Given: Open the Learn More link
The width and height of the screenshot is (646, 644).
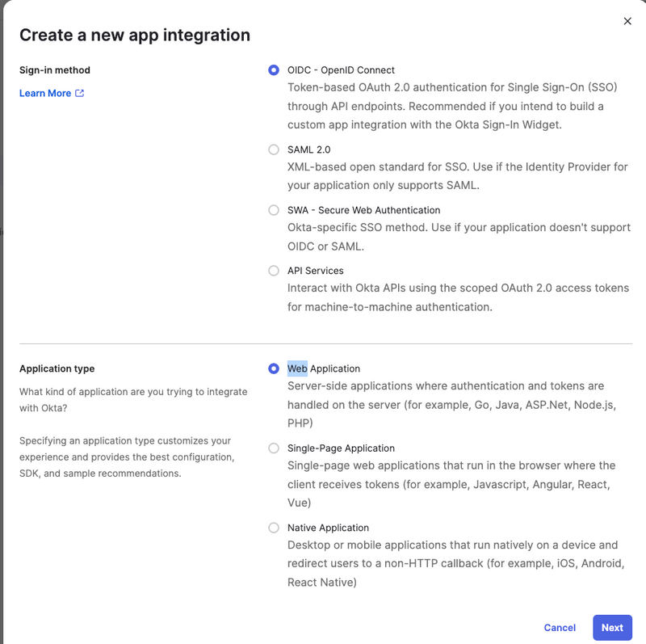Looking at the screenshot, I should (45, 93).
